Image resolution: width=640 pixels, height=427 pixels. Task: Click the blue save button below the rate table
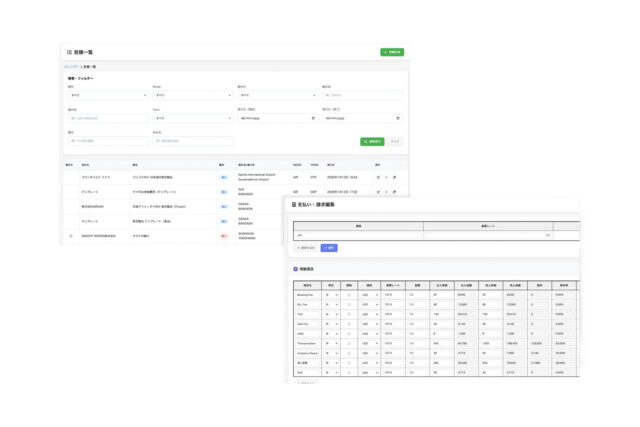(329, 247)
